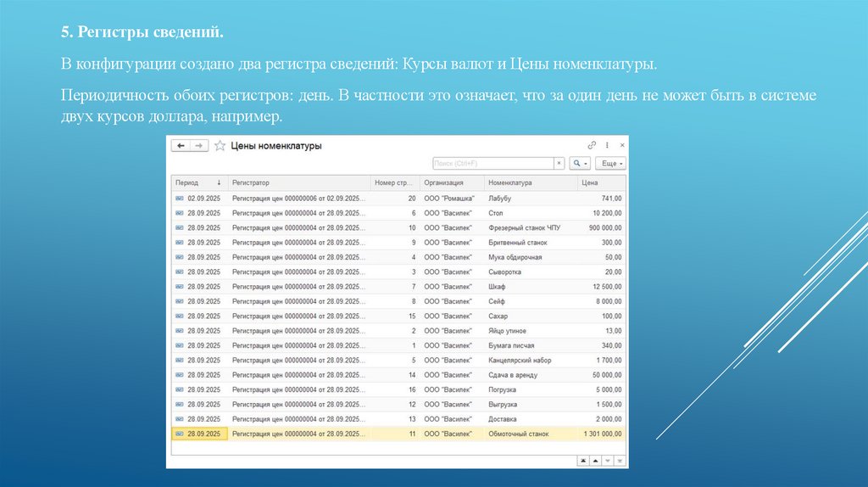This screenshot has width=868, height=487.
Task: Select the Шкаф cell
Action: coord(531,287)
